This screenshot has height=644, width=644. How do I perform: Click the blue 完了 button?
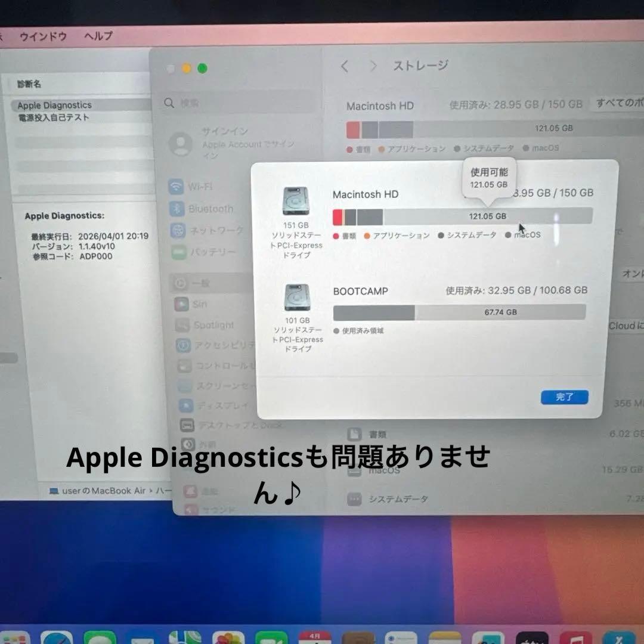pos(564,397)
